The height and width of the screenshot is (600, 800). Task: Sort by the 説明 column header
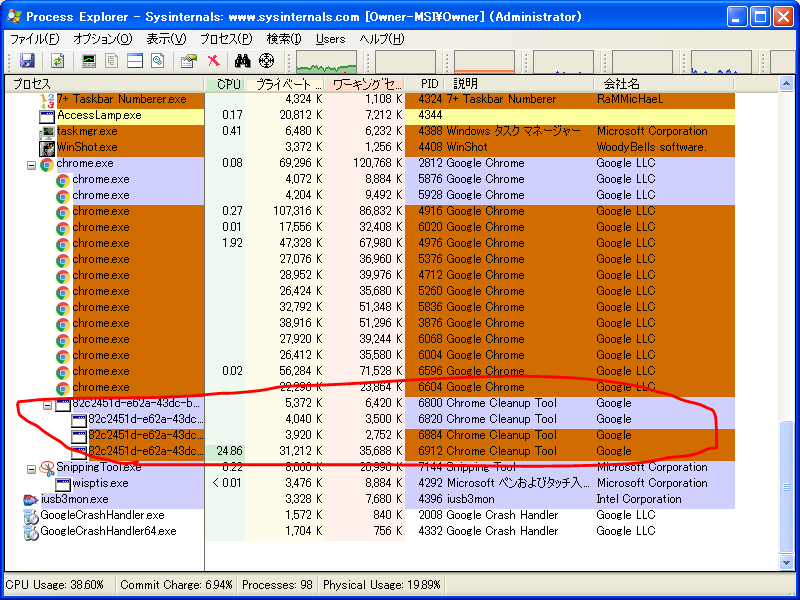(520, 84)
